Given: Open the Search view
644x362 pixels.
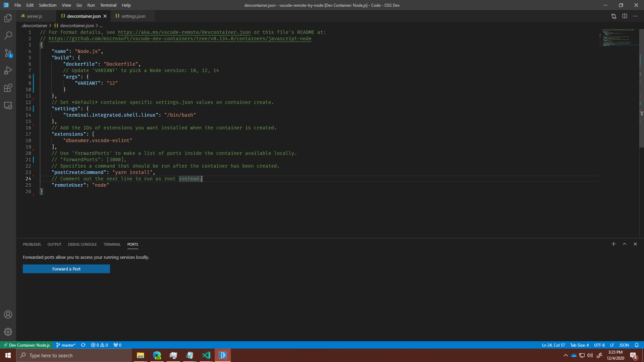Looking at the screenshot, I should [x=8, y=36].
